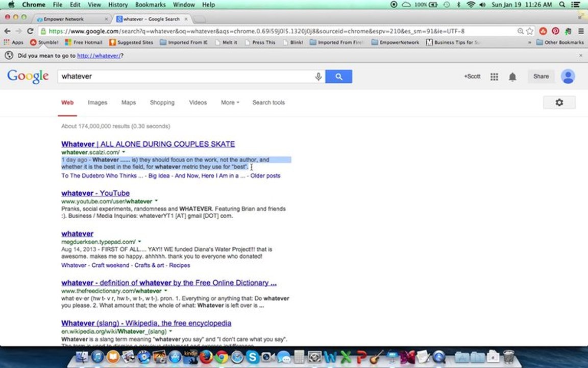The width and height of the screenshot is (588, 368).
Task: Click the zoom magnifier in address bar
Action: pos(521,31)
